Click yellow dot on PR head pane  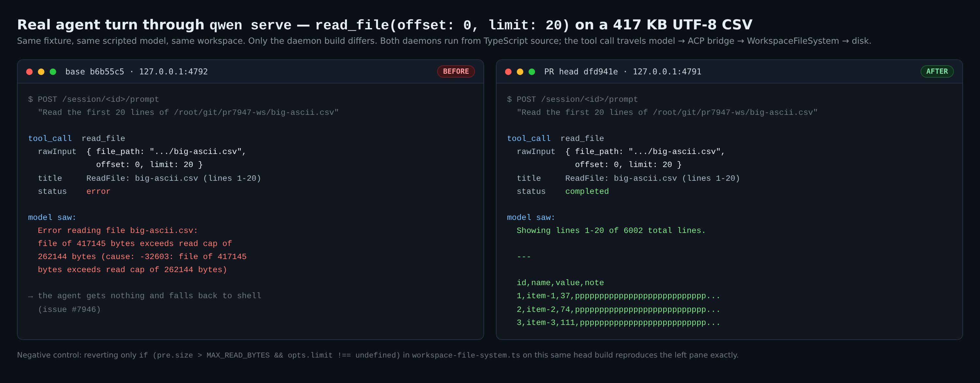520,71
